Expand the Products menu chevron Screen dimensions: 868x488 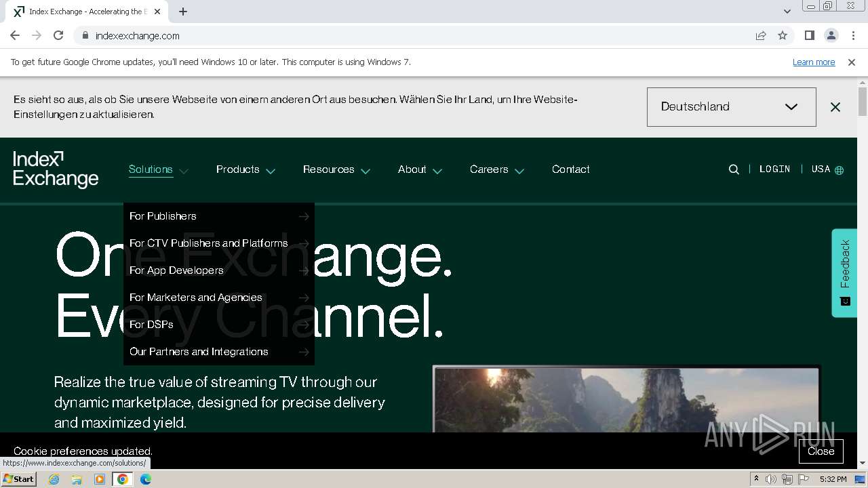271,171
